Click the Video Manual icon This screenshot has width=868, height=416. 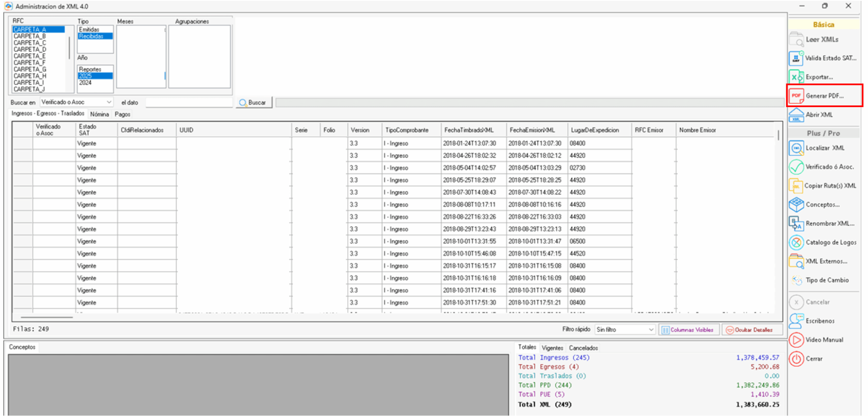click(x=824, y=340)
